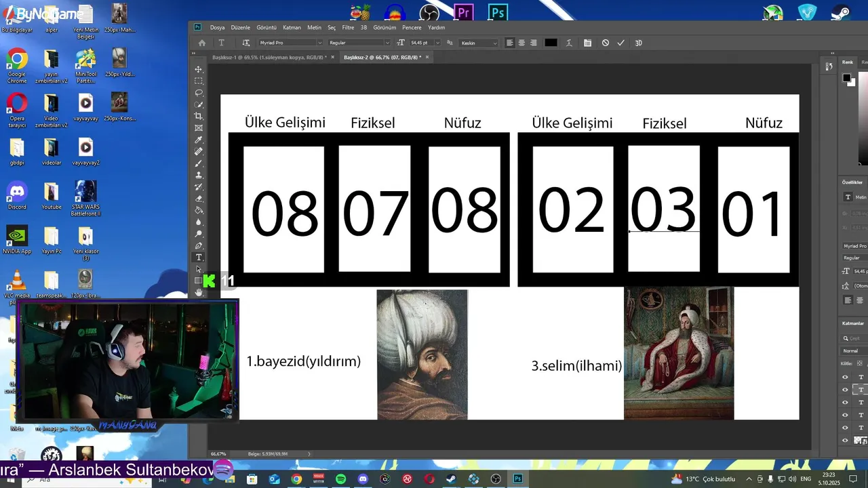This screenshot has height=488, width=868.
Task: Right align text in options bar
Action: point(534,43)
